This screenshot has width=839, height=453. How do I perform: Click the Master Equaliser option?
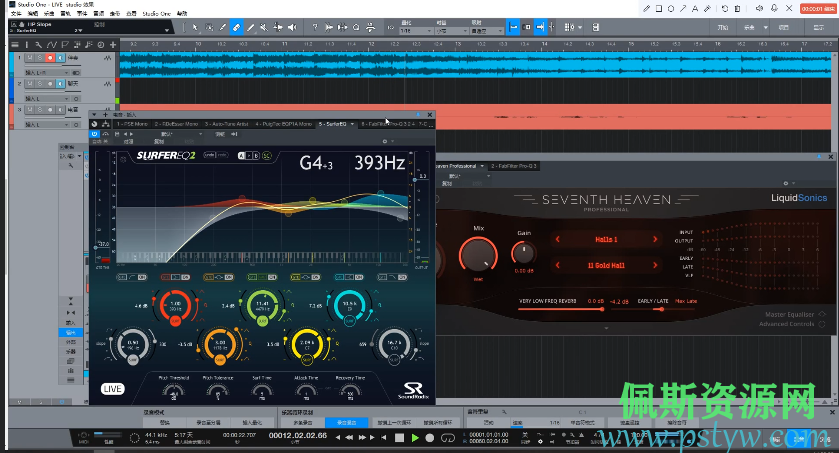(791, 315)
